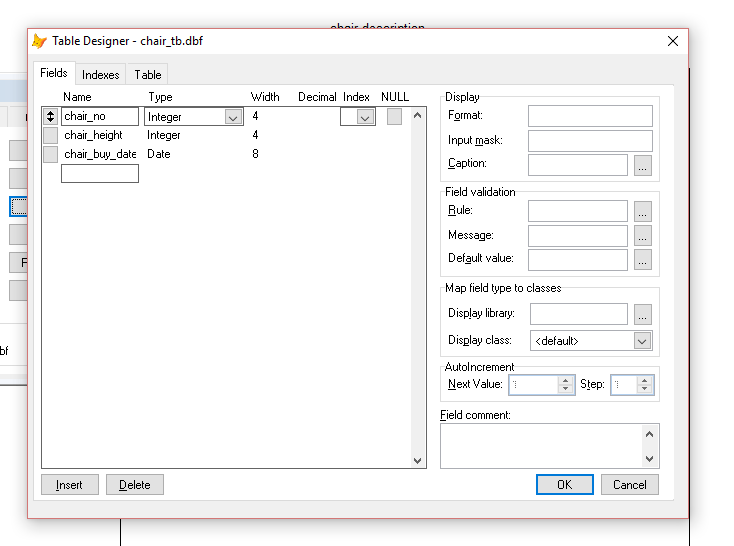734x546 pixels.
Task: Click width value 4 for chair_height
Action: click(x=255, y=135)
